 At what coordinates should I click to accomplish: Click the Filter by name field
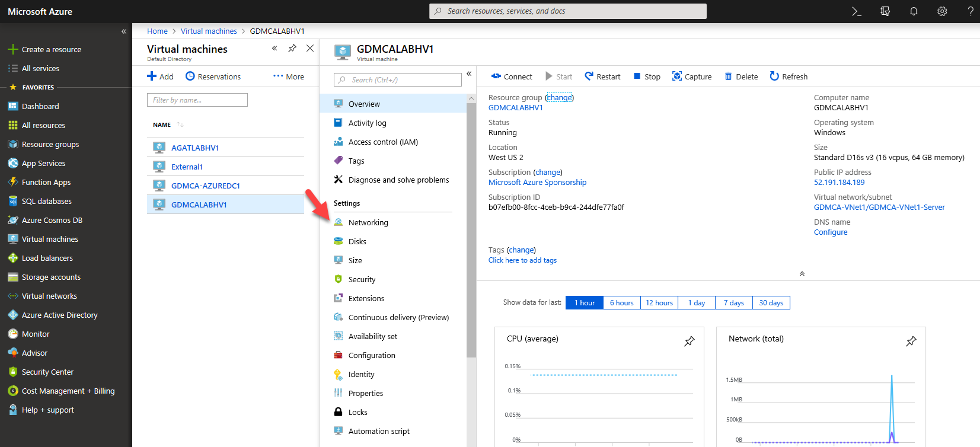(197, 100)
